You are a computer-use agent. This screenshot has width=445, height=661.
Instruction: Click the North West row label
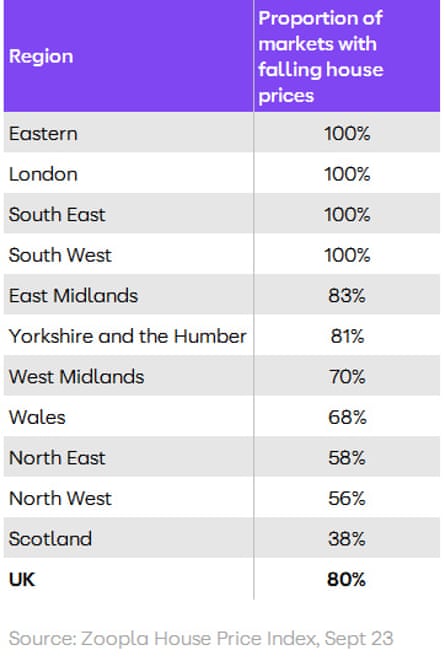coord(60,498)
